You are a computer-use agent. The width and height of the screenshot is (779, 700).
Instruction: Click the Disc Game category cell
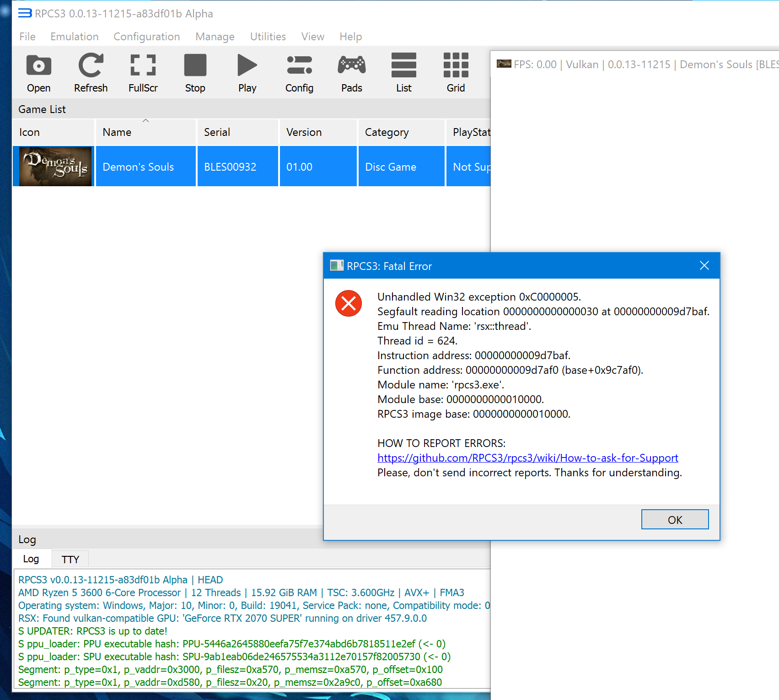[402, 167]
